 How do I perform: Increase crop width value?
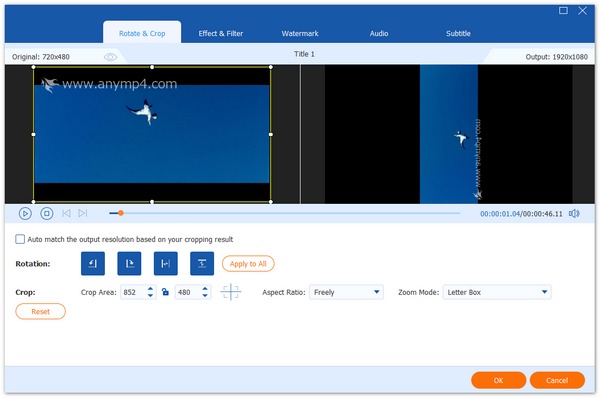(x=150, y=289)
